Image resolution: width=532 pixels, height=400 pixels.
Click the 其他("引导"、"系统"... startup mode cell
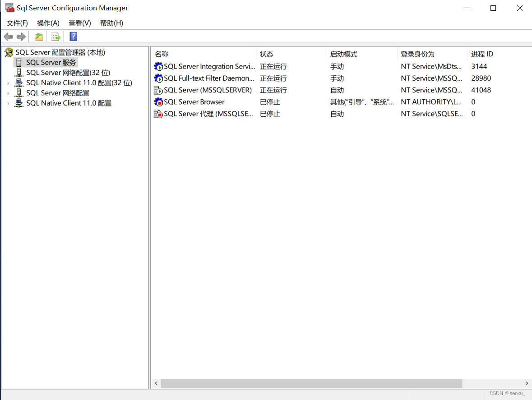coord(362,102)
